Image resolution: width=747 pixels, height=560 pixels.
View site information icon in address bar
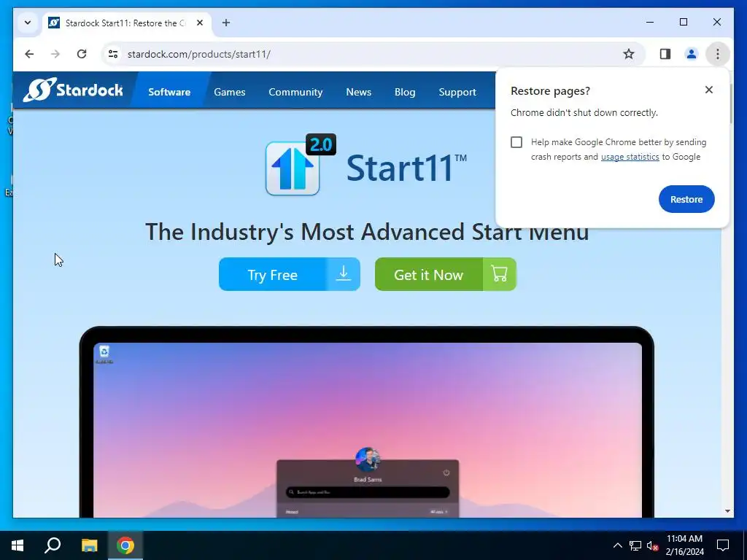tap(113, 54)
